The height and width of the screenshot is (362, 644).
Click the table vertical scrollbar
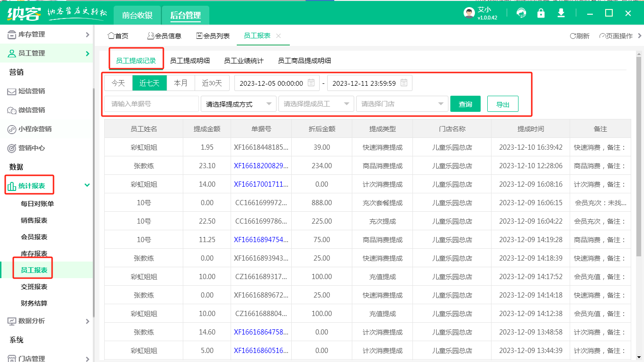click(637, 190)
